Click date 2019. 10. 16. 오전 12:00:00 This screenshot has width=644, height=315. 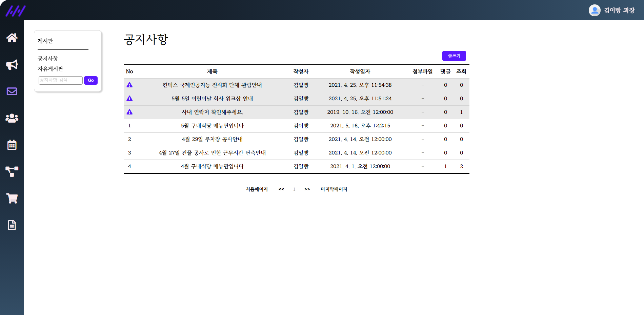360,112
